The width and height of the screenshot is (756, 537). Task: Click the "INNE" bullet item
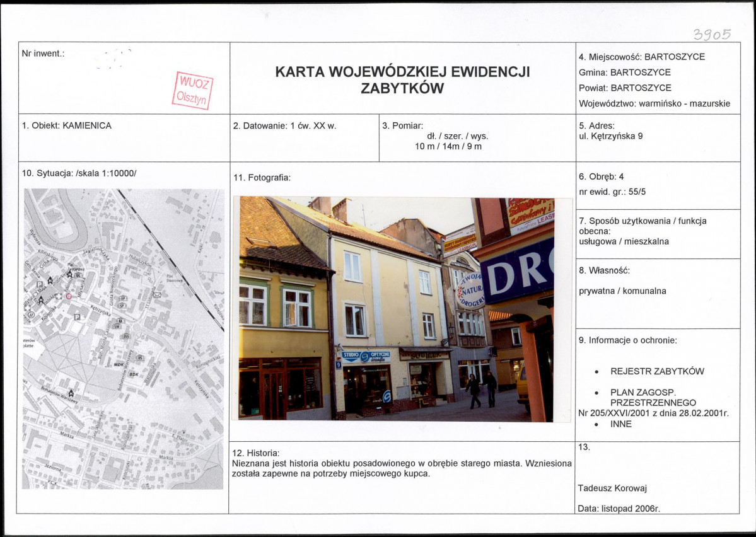click(x=620, y=424)
